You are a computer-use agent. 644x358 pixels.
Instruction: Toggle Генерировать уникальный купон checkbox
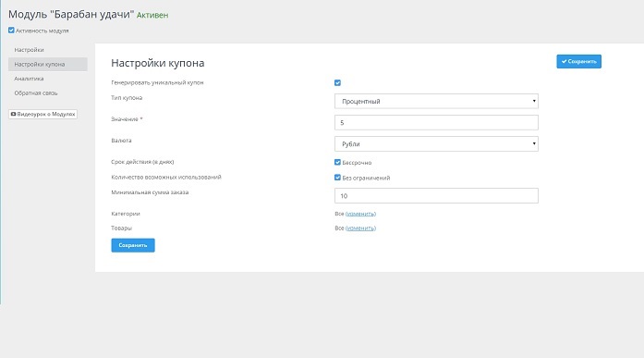(x=337, y=83)
